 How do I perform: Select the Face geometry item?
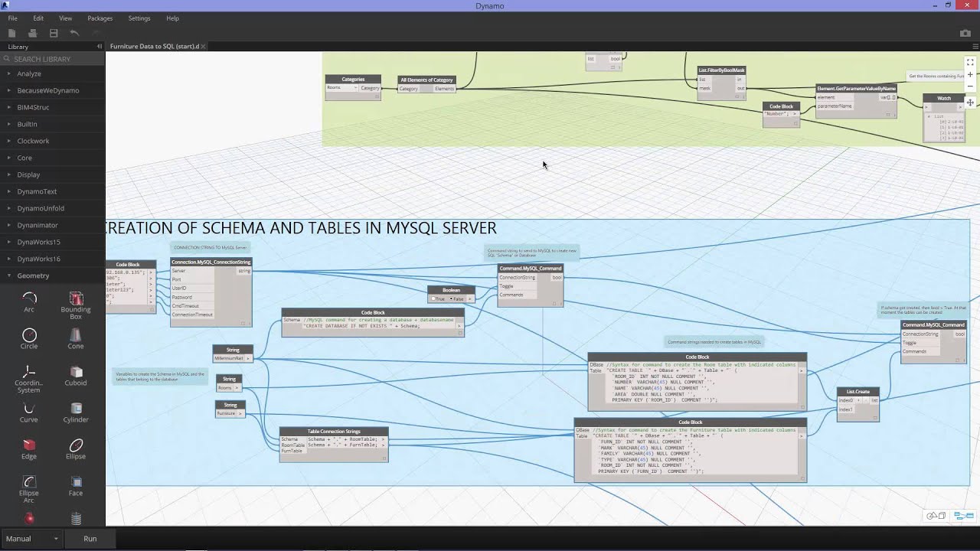coord(76,486)
